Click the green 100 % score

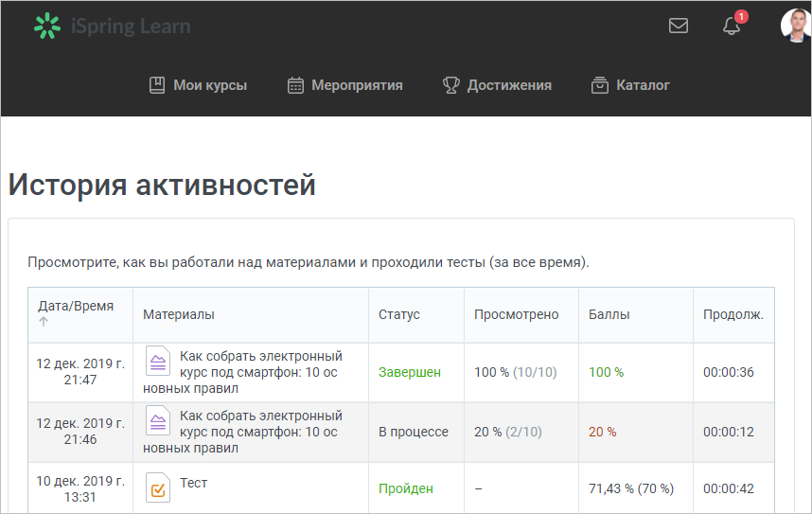(606, 372)
